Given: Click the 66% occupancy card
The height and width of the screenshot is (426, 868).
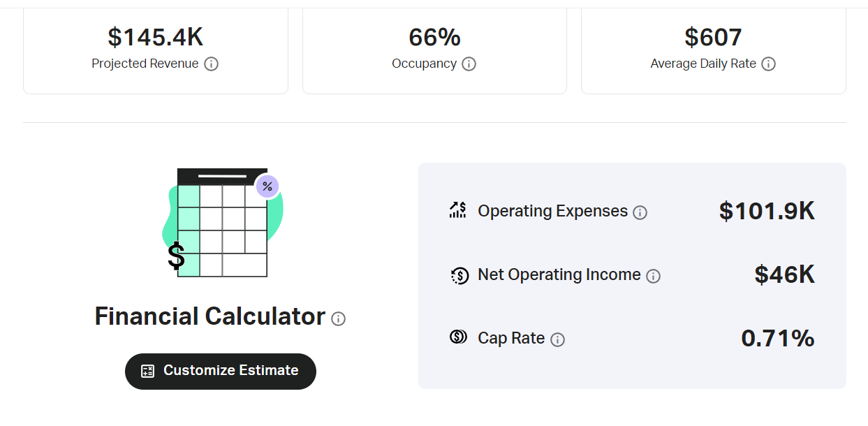Looking at the screenshot, I should click(434, 47).
